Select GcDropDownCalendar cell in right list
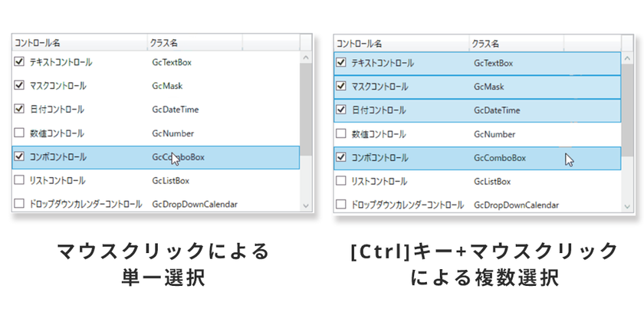This screenshot has height=322, width=644. (516, 205)
